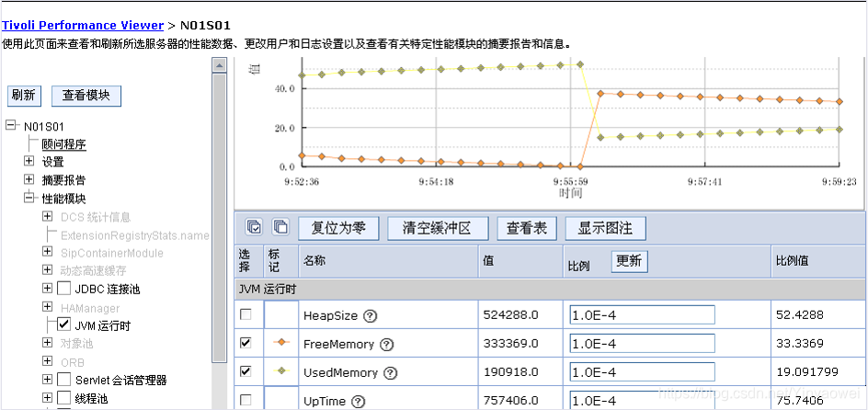
Task: Expand the 线程池 node
Action: click(x=48, y=398)
